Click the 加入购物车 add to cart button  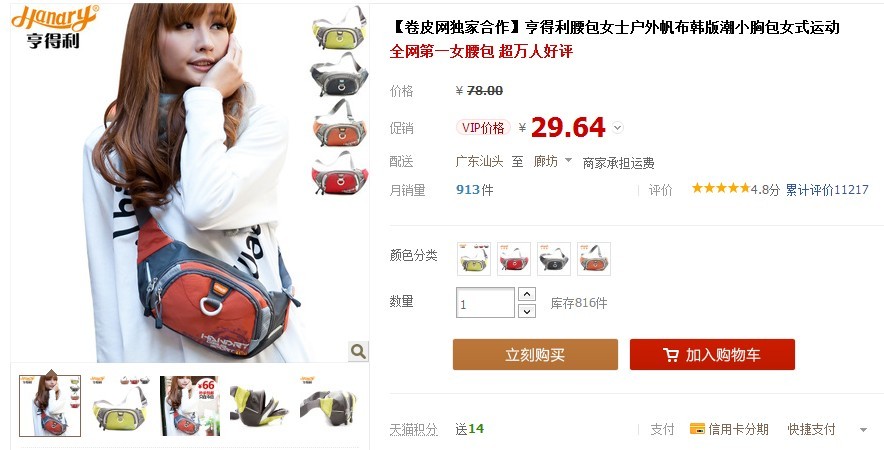tap(712, 355)
